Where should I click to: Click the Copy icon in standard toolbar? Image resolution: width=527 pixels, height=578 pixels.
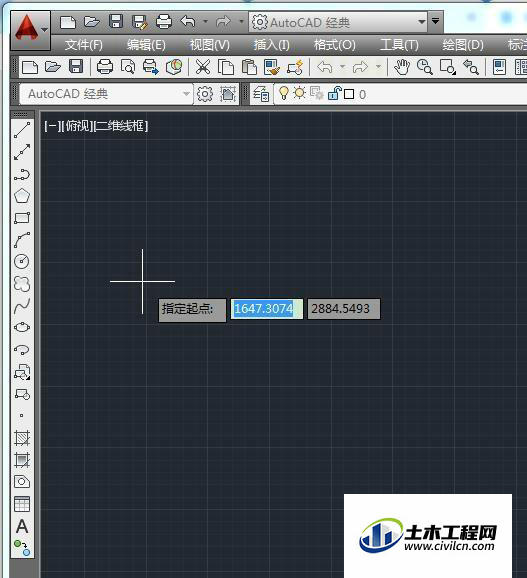click(226, 67)
